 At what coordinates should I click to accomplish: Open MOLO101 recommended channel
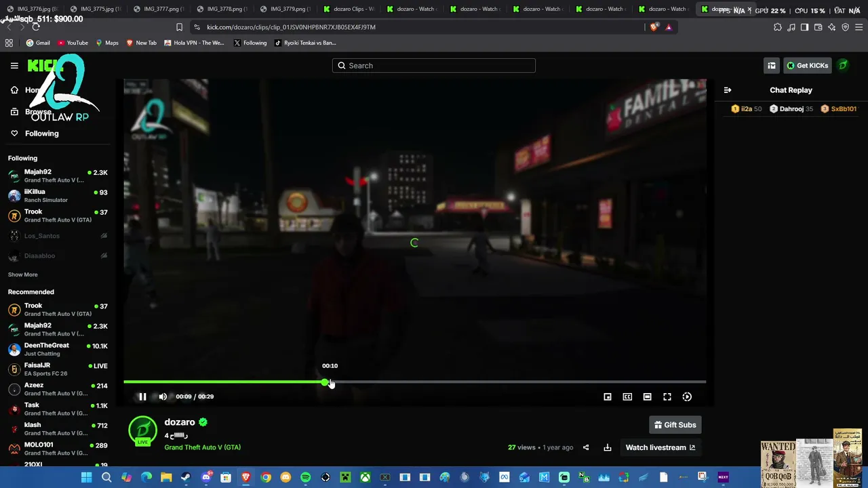point(58,449)
